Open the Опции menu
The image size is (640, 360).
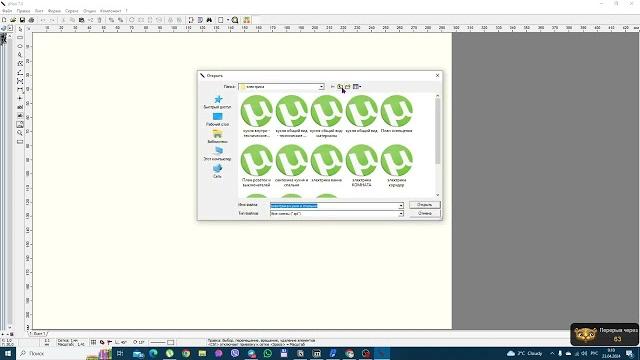coord(89,11)
